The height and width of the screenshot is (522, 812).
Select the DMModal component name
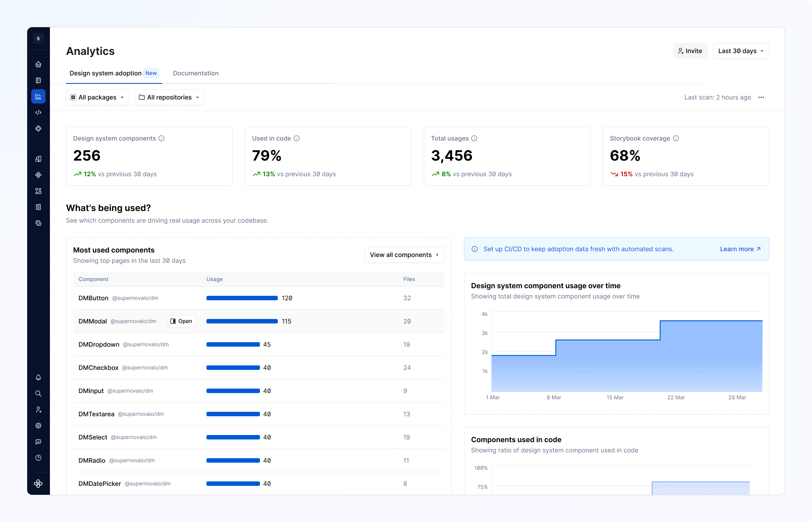pos(93,321)
